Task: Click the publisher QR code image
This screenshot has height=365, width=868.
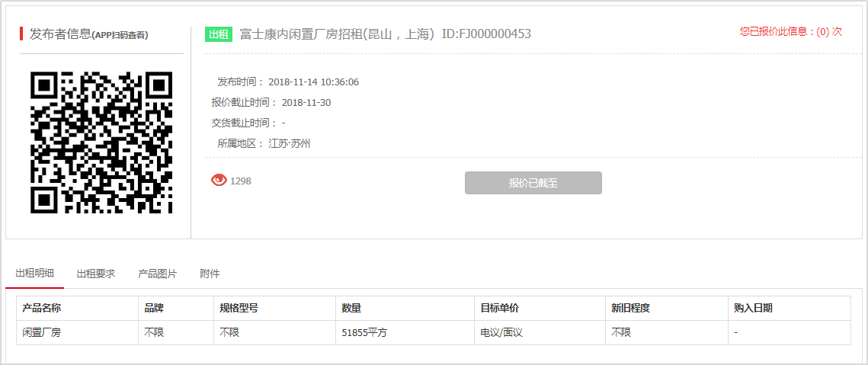Action: coord(101,142)
